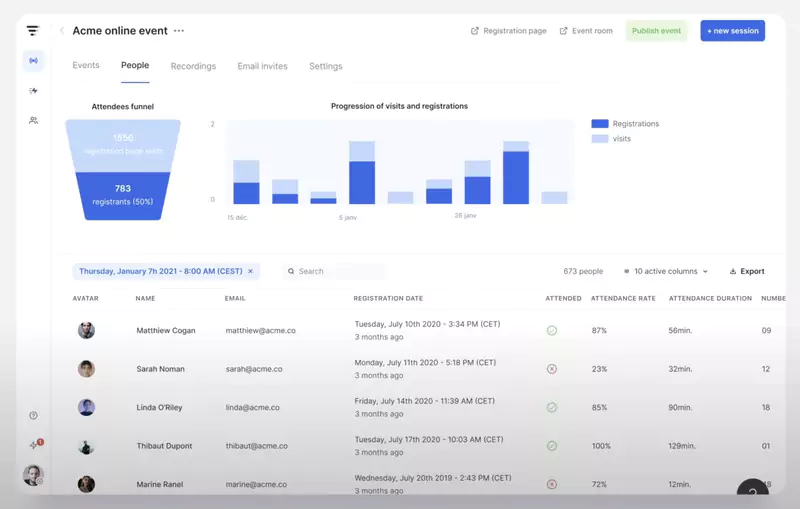Sort by the NAME column header
800x509 pixels.
(145, 298)
